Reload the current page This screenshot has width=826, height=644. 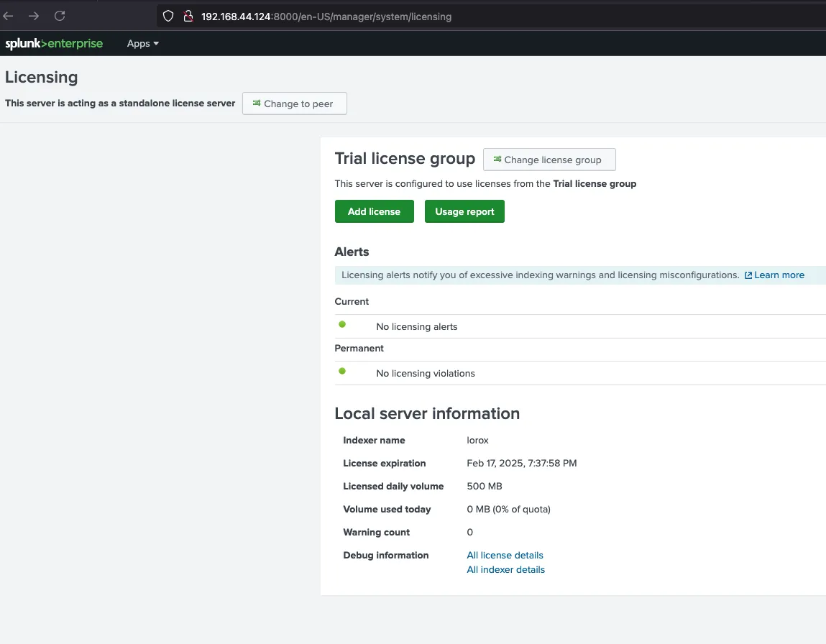tap(60, 16)
